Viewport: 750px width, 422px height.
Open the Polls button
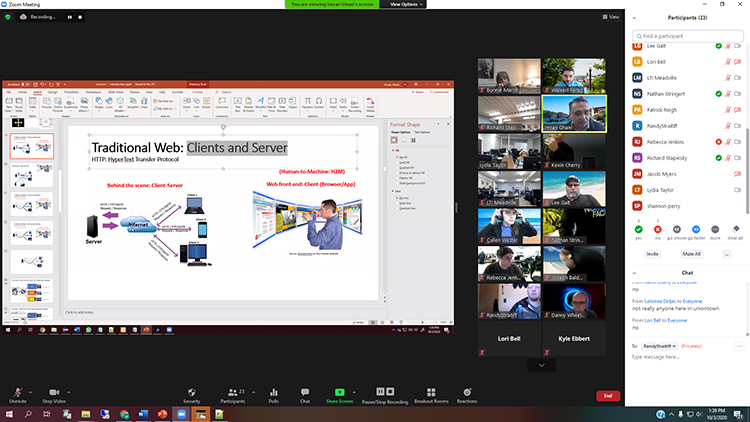(x=274, y=395)
